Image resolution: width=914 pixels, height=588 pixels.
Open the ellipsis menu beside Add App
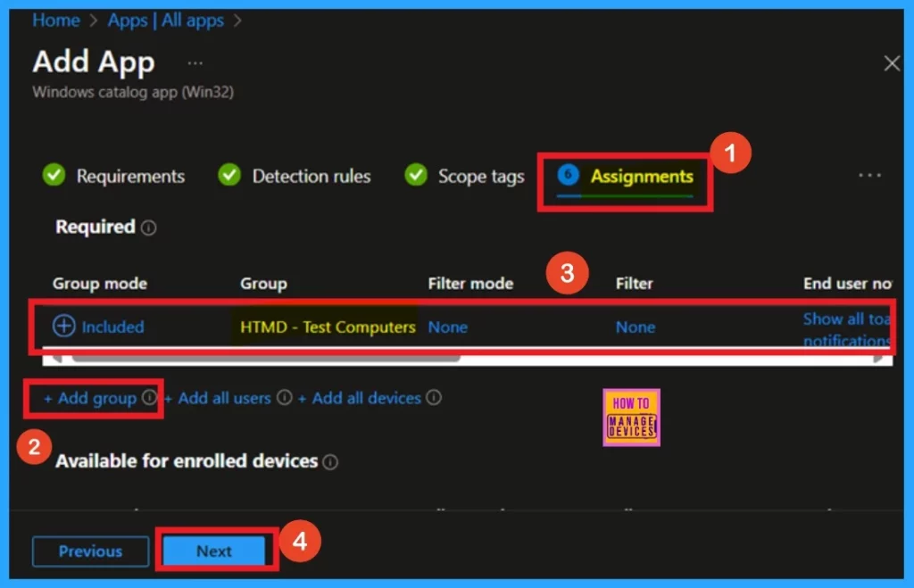195,63
